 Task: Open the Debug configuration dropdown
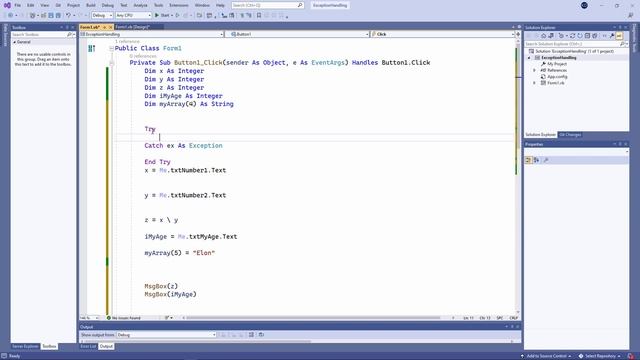[x=102, y=15]
